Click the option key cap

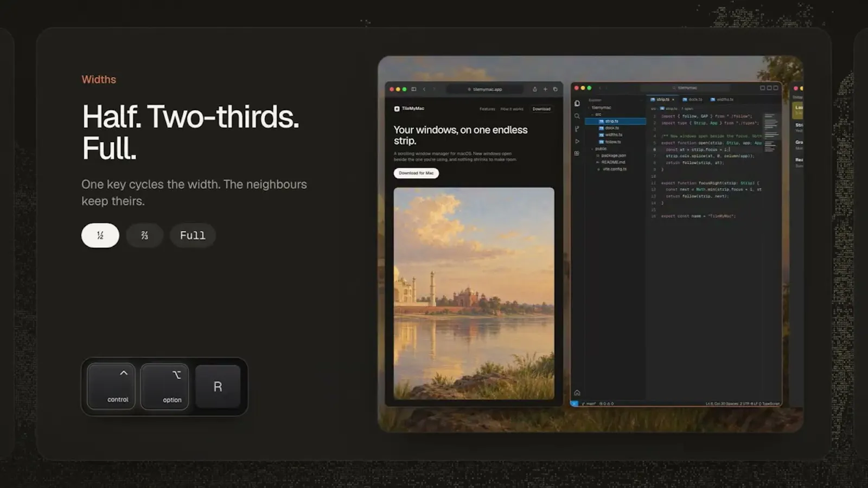tap(164, 386)
